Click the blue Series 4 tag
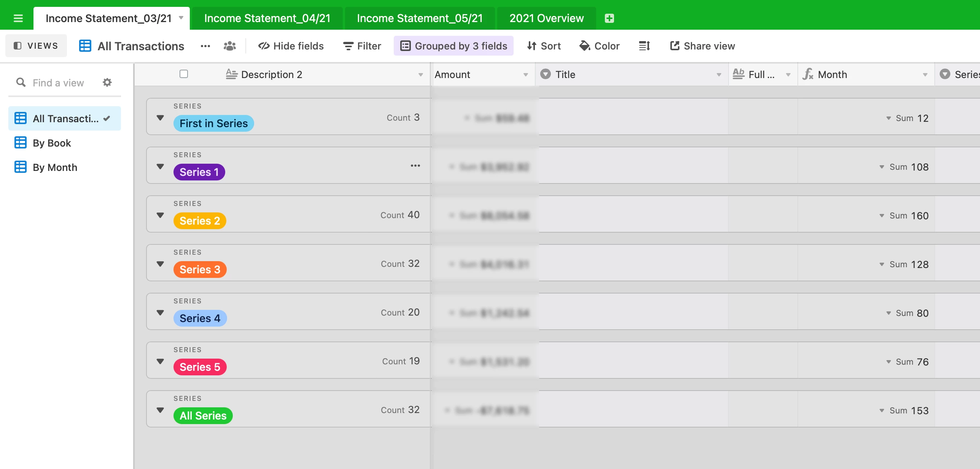Screen dimensions: 980x469 point(200,318)
